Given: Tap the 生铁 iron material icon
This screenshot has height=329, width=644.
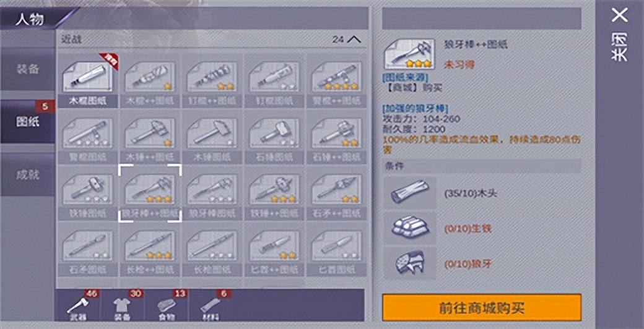Looking at the screenshot, I should 410,228.
